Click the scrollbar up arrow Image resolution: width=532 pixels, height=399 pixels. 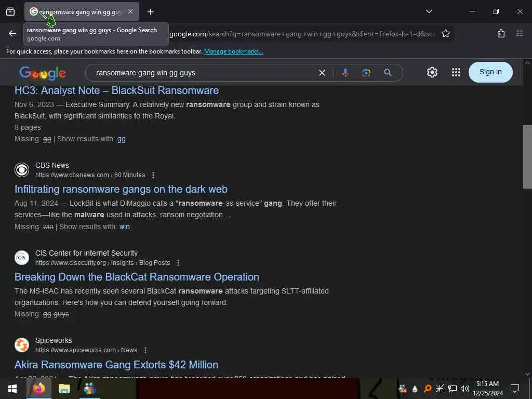(x=527, y=63)
